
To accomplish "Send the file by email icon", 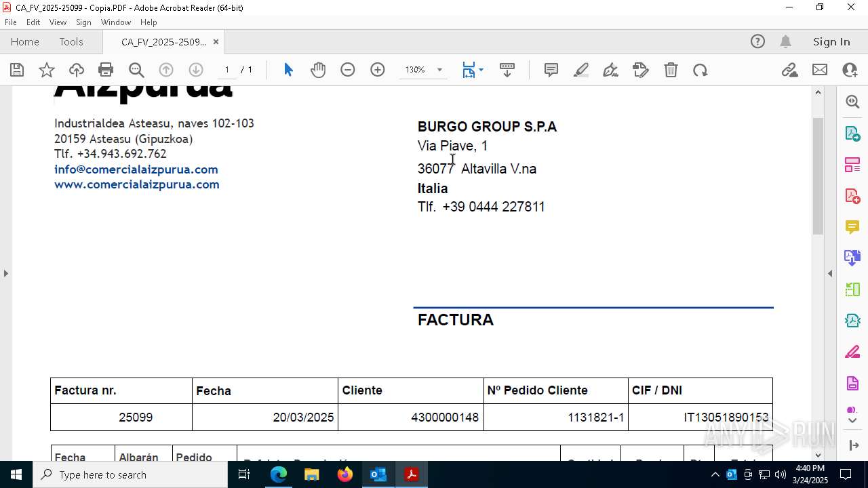I will click(820, 70).
